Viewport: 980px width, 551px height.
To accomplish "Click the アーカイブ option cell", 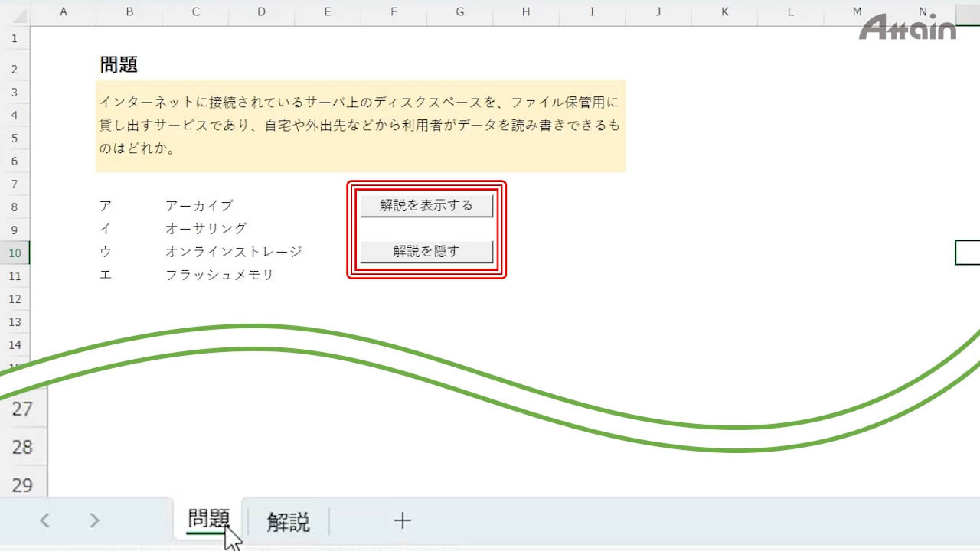I will tap(199, 206).
